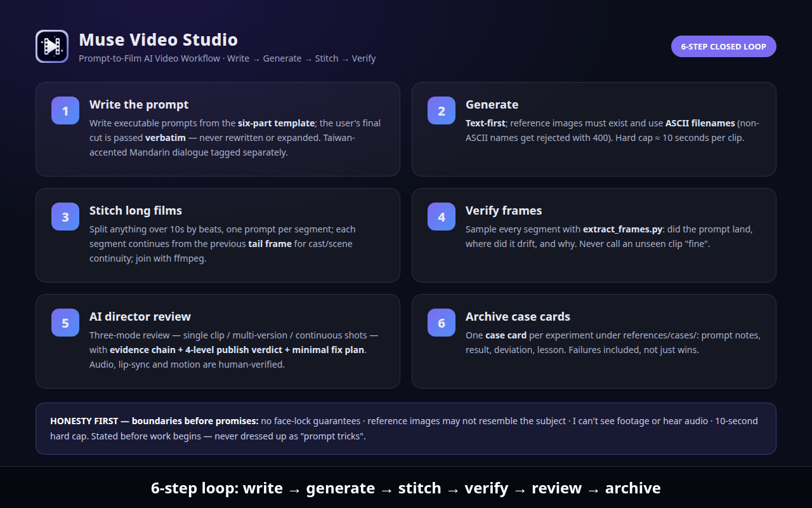Click the Prompt-to-Film AI Video Workflow subtitle
The width and height of the screenshot is (812, 508).
click(227, 58)
